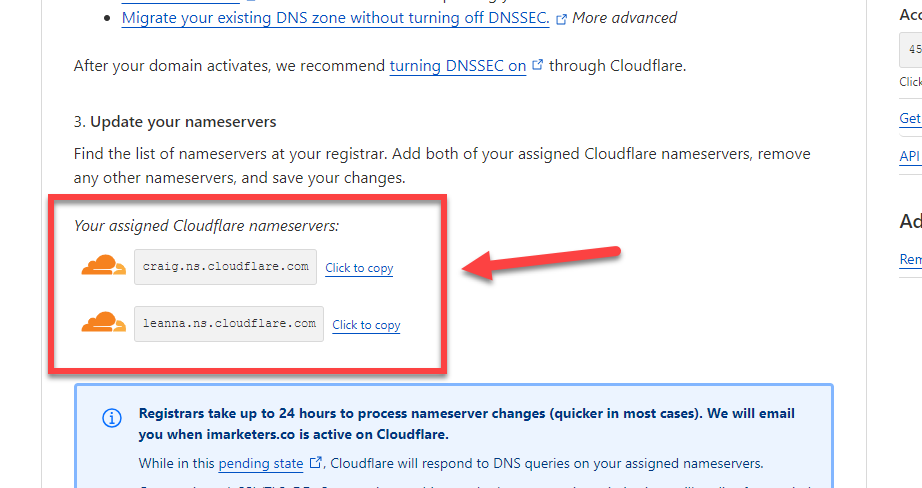Open the turning DNSSEC on link
The image size is (922, 488).
(x=457, y=66)
